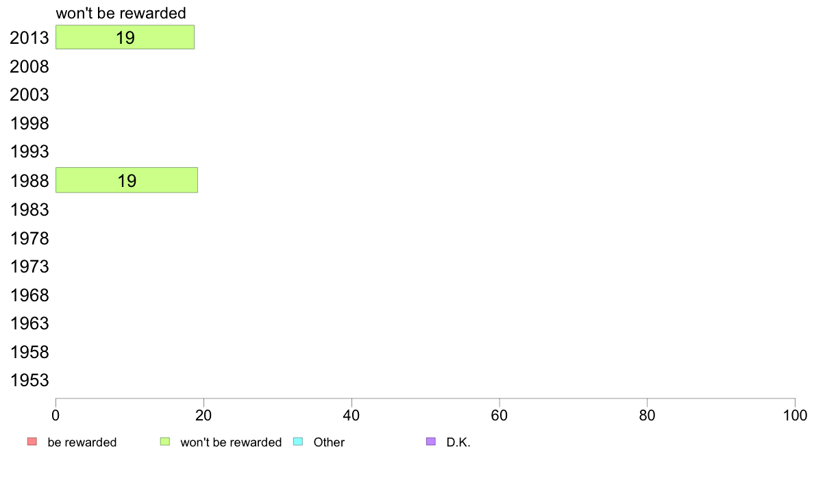Click the 100 tick on the x-axis
The height and width of the screenshot is (504, 814).
tap(795, 415)
